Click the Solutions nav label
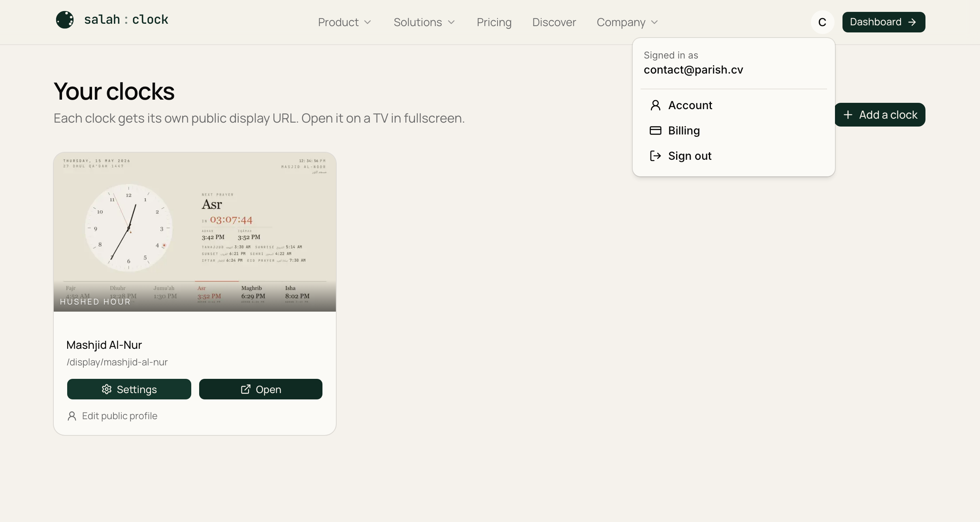 (418, 22)
